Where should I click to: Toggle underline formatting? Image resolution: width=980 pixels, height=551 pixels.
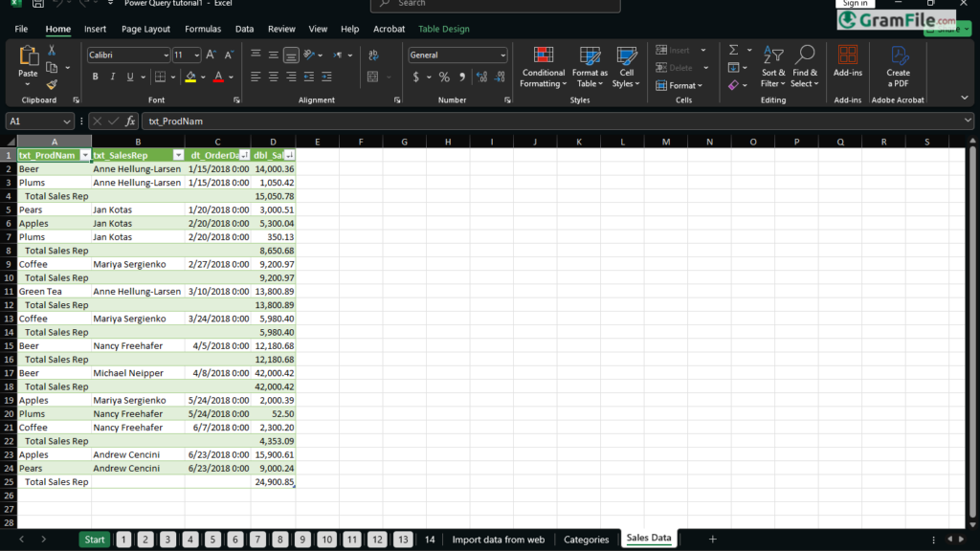click(x=129, y=76)
